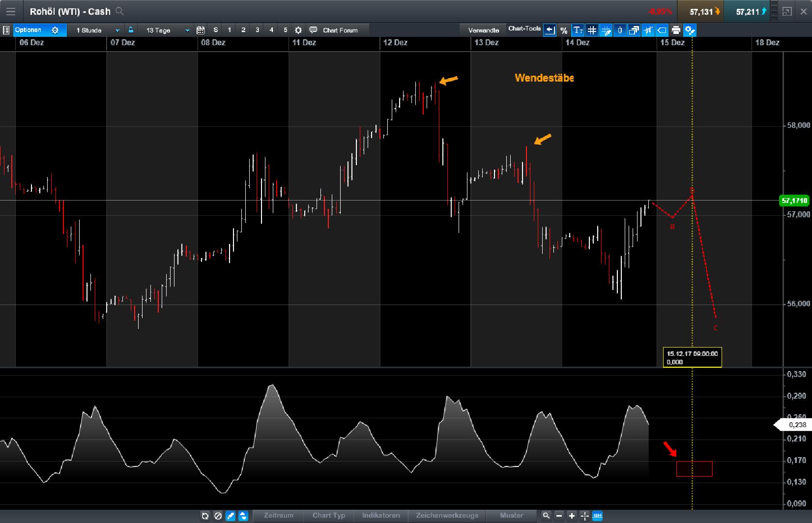Viewport: 812px width, 523px height.
Task: Select the text annotation (Tt) tool
Action: 579,30
